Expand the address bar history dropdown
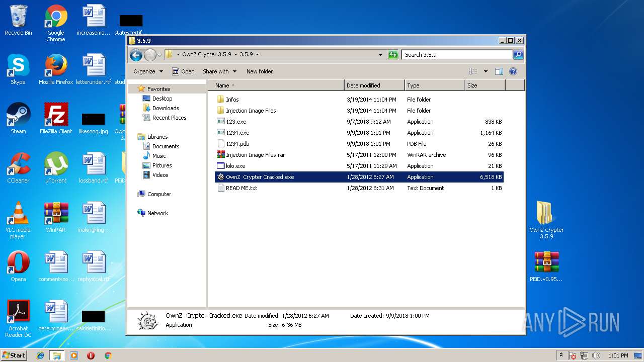 380,55
